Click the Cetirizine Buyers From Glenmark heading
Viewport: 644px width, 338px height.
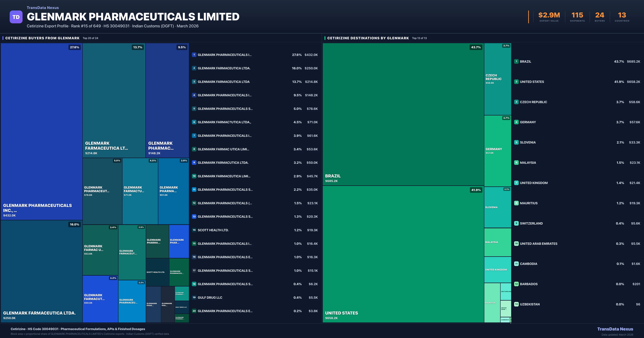pos(42,38)
